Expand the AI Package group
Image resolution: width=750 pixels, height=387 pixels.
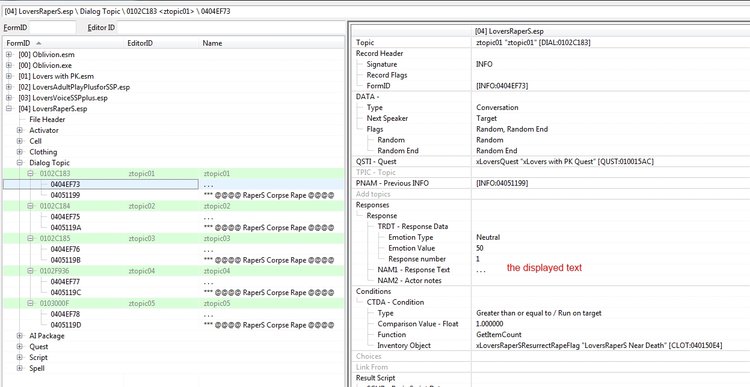pyautogui.click(x=20, y=336)
